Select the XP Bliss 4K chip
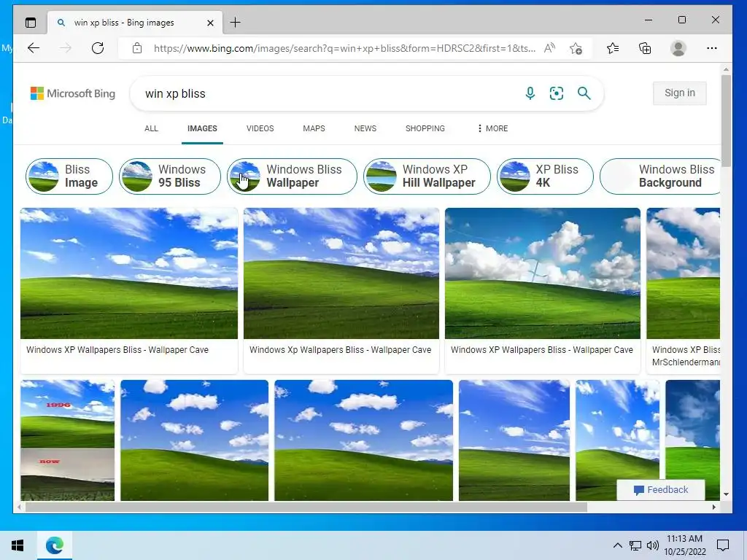747x560 pixels. [545, 176]
